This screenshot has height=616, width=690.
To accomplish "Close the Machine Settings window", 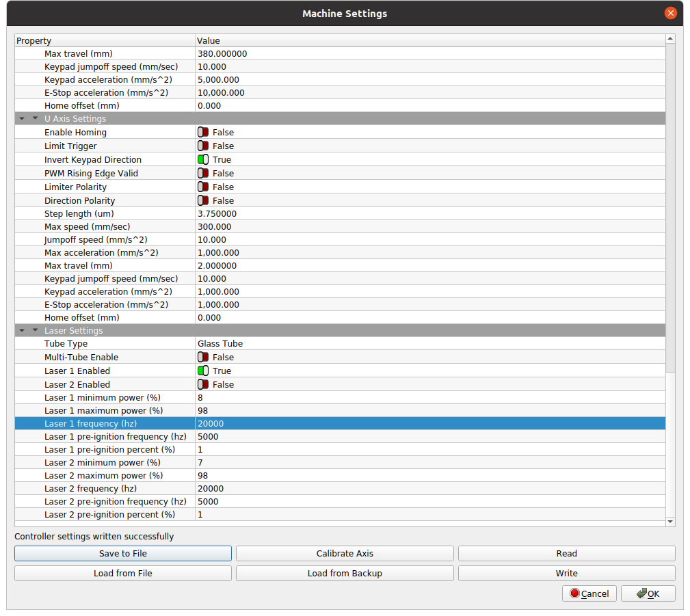I will pyautogui.click(x=670, y=13).
